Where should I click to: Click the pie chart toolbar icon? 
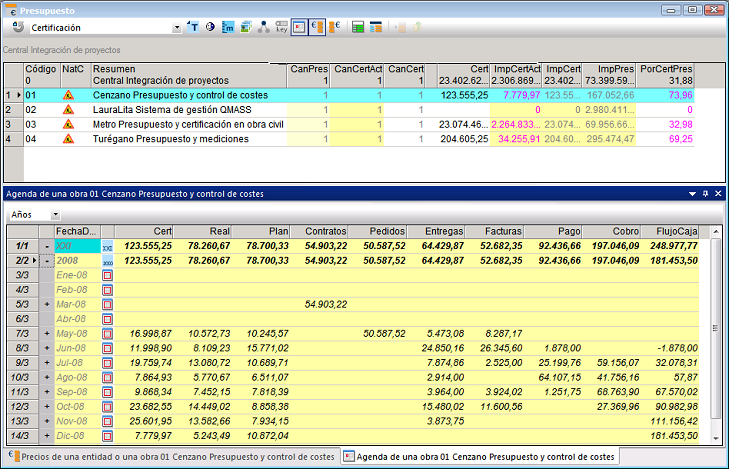coord(211,28)
